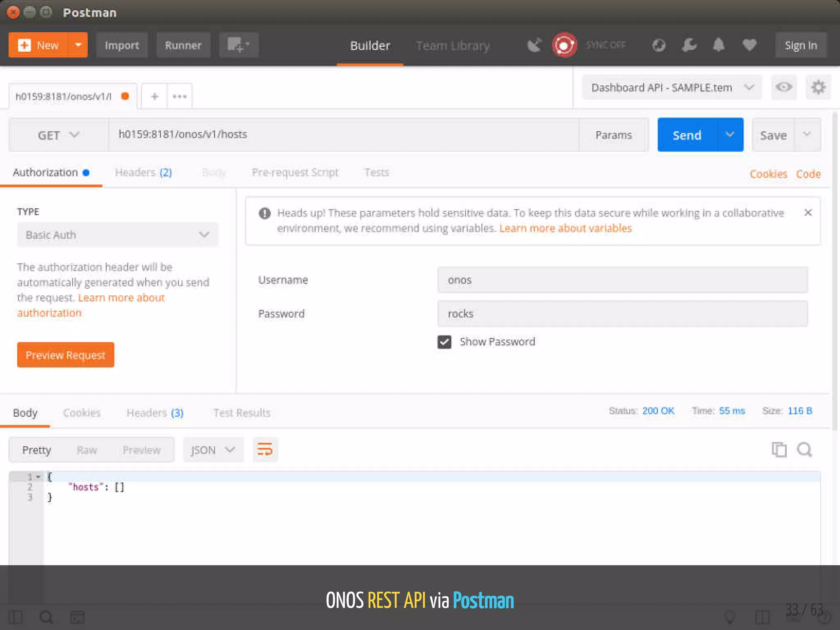Open the Basic Auth type dropdown
The image size is (840, 630).
click(x=118, y=235)
